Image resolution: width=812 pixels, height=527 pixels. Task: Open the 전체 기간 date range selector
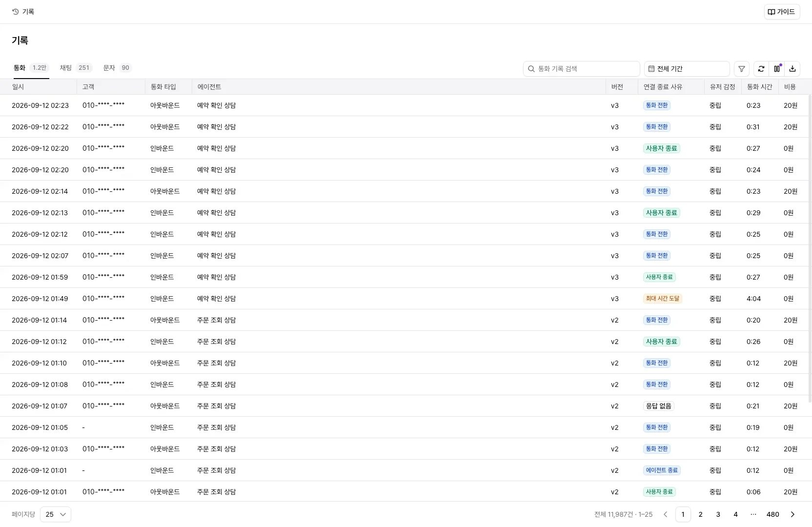coord(687,69)
